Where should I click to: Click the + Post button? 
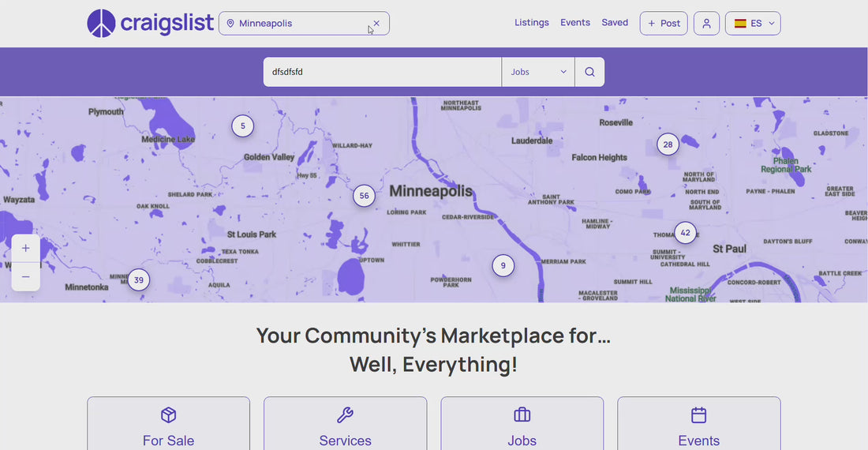click(664, 23)
